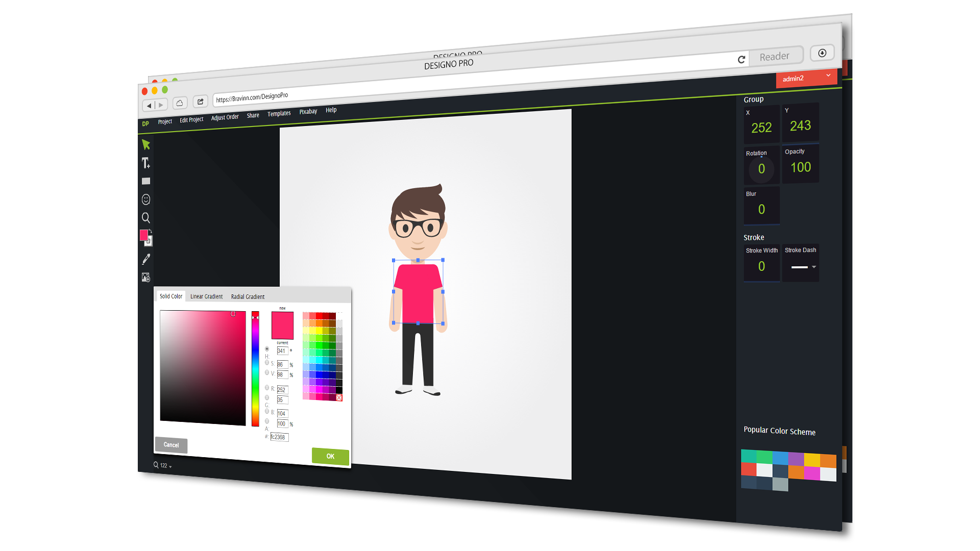Select the eyedropper tool
980x551 pixels.
pos(146,259)
